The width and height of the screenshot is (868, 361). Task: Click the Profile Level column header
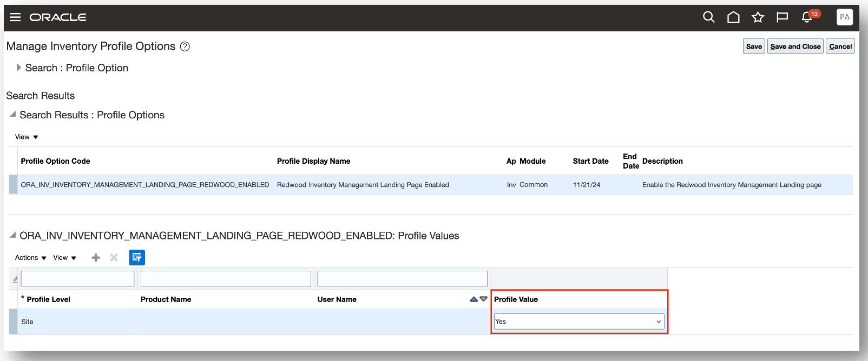(x=48, y=299)
